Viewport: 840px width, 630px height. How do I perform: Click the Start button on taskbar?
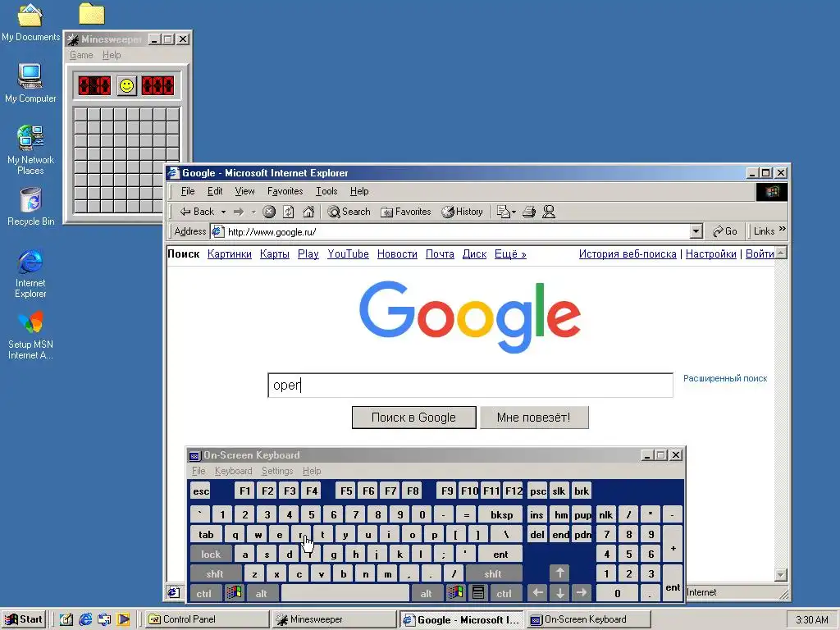tap(24, 619)
